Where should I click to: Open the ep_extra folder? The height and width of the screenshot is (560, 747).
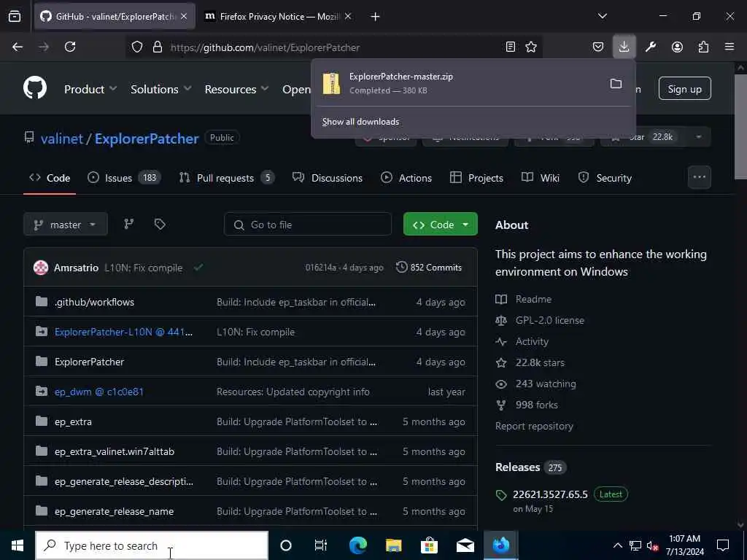click(x=73, y=422)
